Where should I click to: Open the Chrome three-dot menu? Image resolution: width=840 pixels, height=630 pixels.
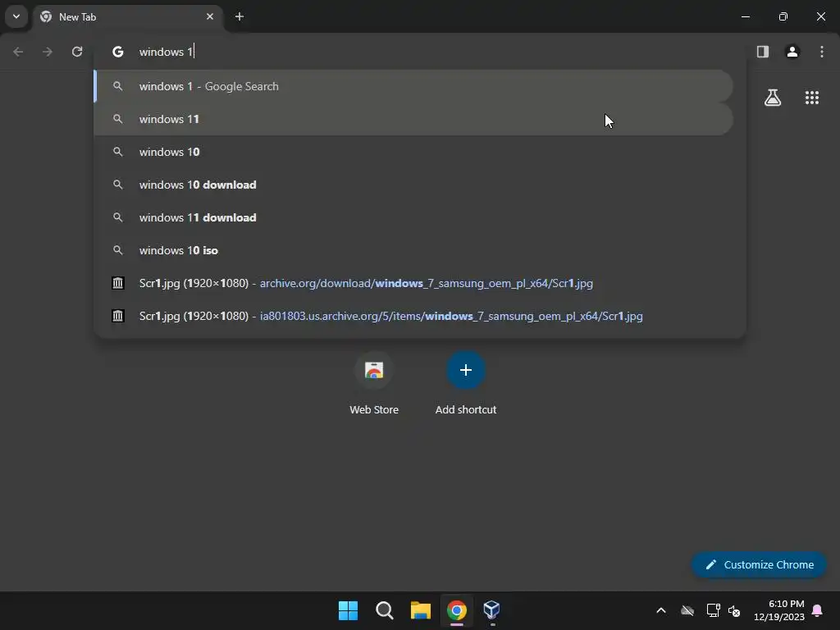point(822,52)
